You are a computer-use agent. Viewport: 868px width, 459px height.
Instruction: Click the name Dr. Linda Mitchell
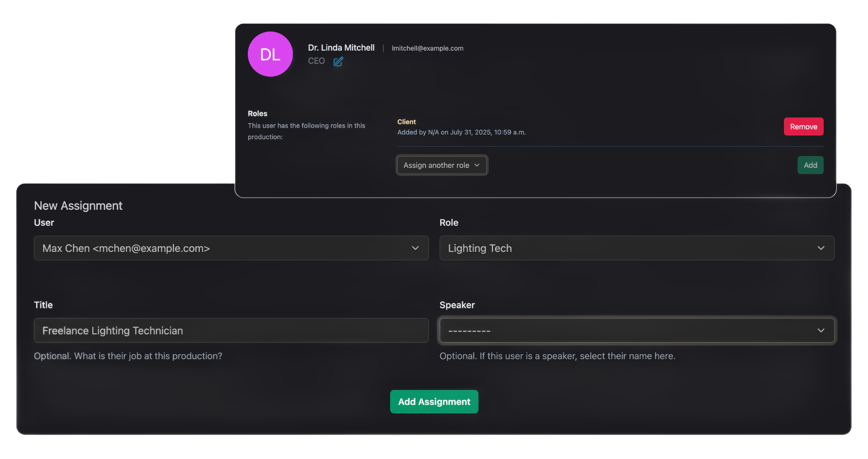(x=341, y=48)
